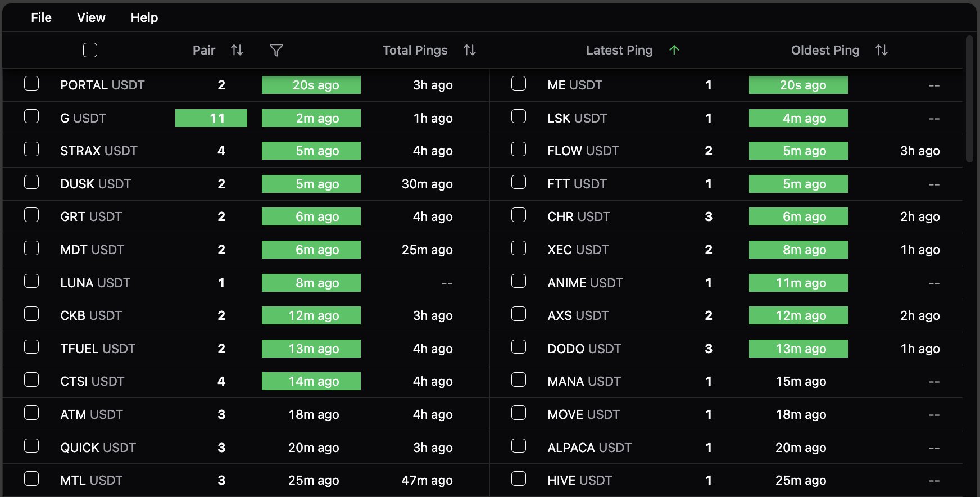Image resolution: width=980 pixels, height=497 pixels.
Task: Click the DODO USDT pair name
Action: 584,349
